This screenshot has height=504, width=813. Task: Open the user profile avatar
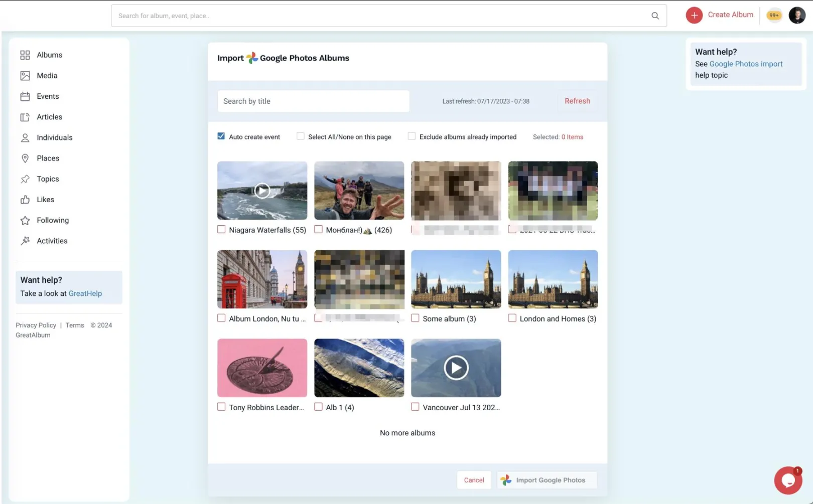[x=796, y=15]
